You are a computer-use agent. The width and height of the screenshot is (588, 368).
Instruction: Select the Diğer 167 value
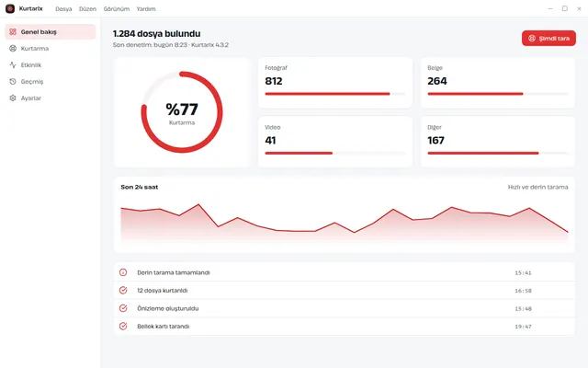(x=435, y=141)
